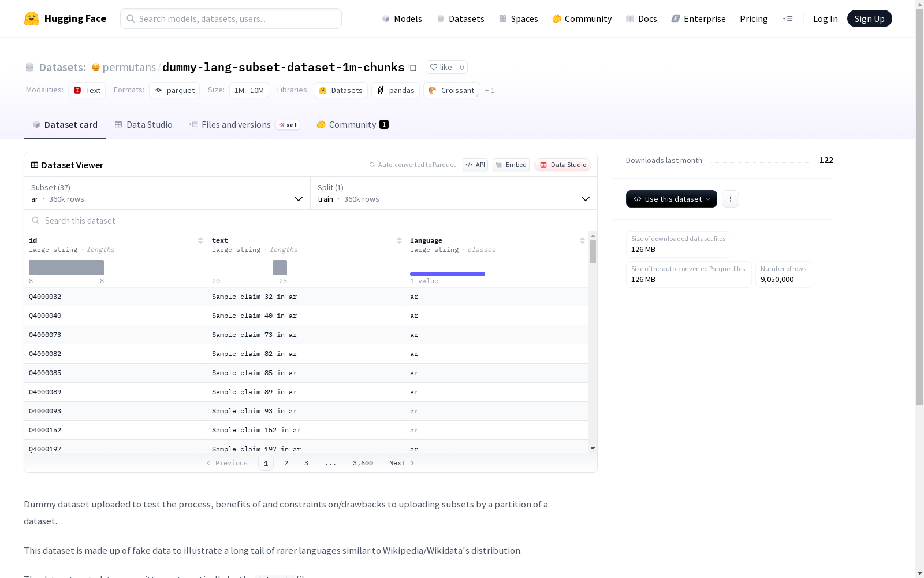Sort the id column

tap(200, 240)
